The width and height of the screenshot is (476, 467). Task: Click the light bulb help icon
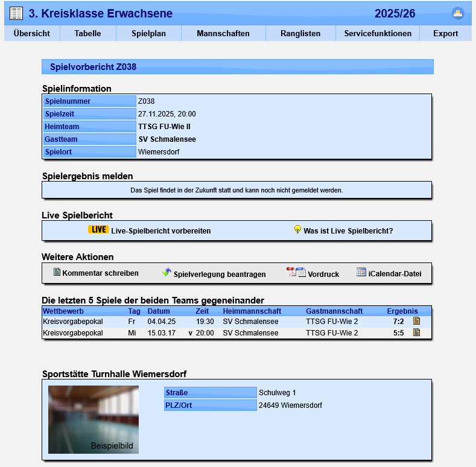pos(297,229)
